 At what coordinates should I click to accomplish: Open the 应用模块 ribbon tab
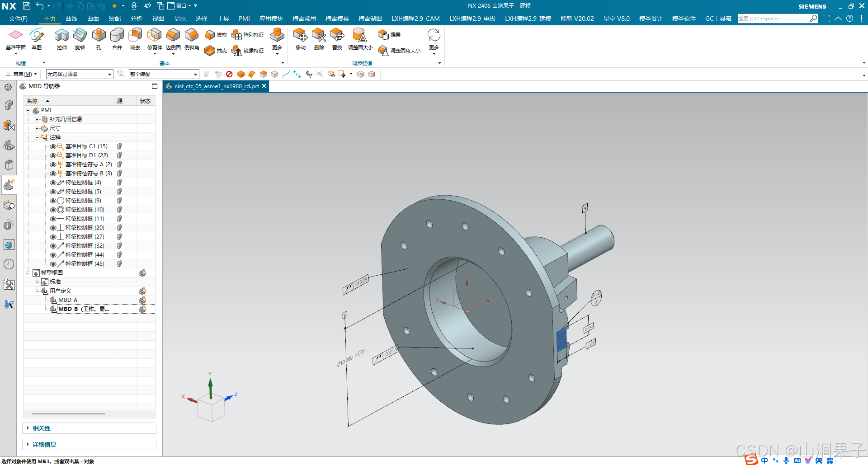[x=271, y=19]
